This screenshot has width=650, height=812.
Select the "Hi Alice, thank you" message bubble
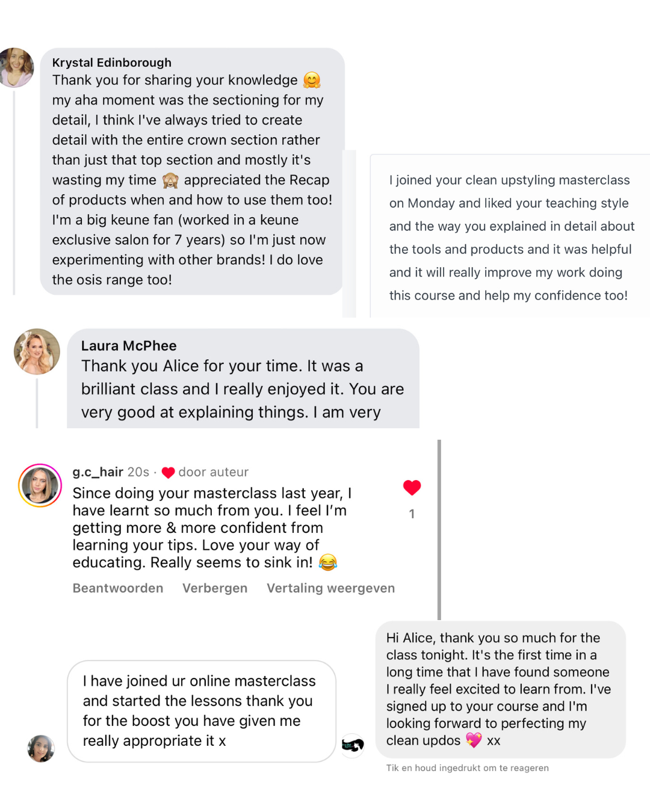pyautogui.click(x=500, y=689)
